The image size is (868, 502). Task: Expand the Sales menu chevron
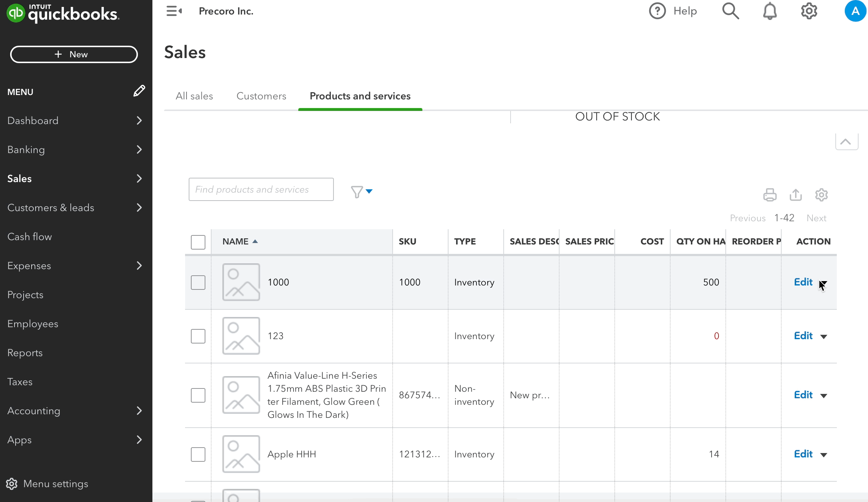coord(139,178)
